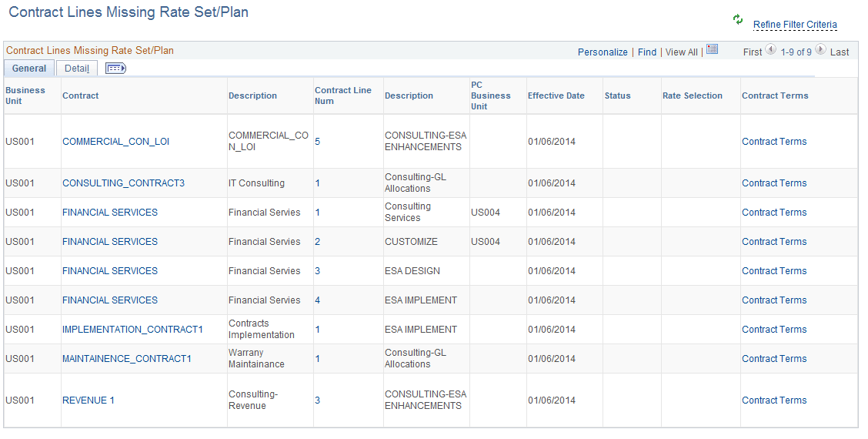The height and width of the screenshot is (439, 868).
Task: Open MAINTAINENCE_CONTRACT1 contract link
Action: pyautogui.click(x=127, y=359)
